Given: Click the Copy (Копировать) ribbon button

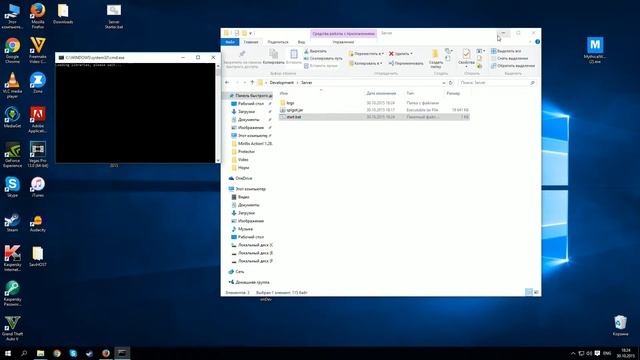Looking at the screenshot, I should (x=273, y=57).
